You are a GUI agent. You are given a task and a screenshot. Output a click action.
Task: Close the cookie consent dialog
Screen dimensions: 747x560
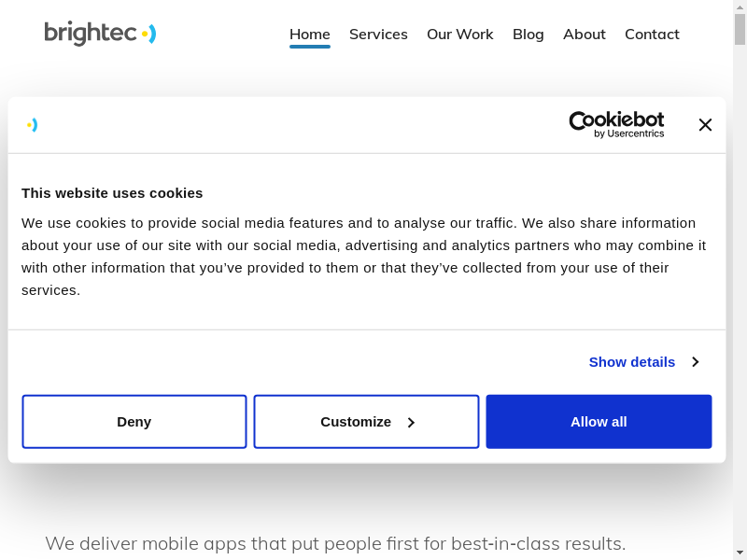pos(705,125)
